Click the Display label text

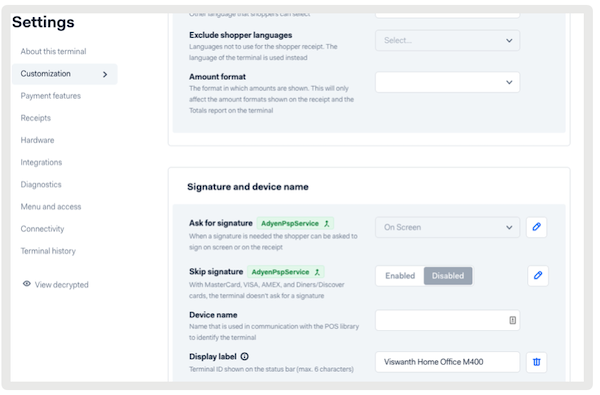point(213,356)
